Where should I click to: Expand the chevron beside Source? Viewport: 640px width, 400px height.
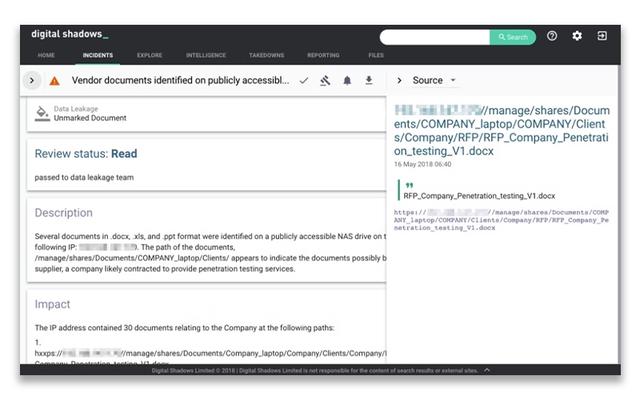pos(400,80)
